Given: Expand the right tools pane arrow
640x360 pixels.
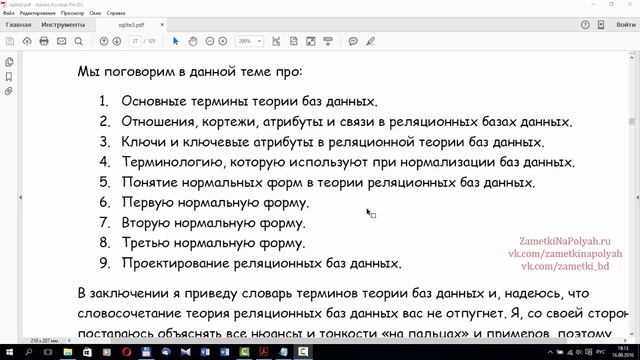Looking at the screenshot, I should click(x=638, y=198).
